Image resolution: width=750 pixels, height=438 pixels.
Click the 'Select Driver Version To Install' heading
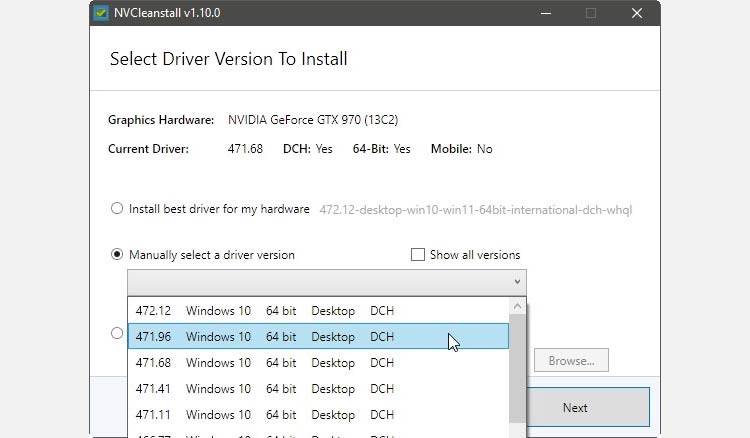pyautogui.click(x=229, y=59)
